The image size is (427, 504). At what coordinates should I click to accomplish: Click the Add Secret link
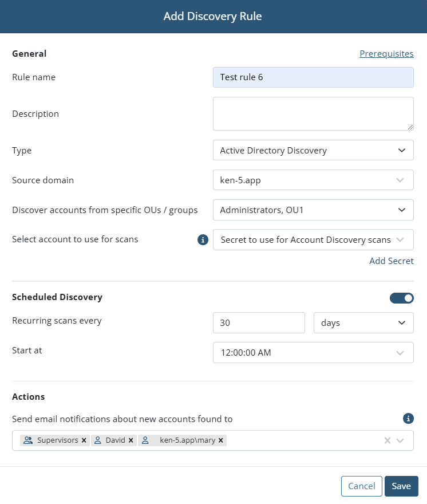point(392,261)
